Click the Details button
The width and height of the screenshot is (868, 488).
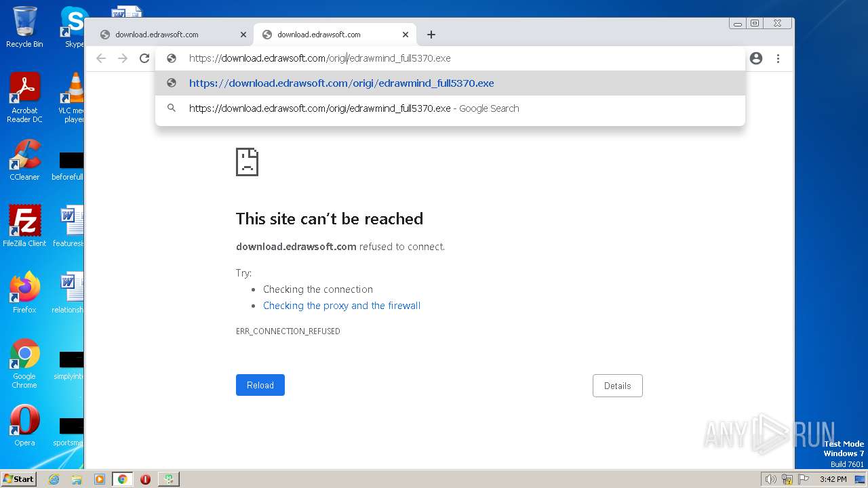pos(618,386)
